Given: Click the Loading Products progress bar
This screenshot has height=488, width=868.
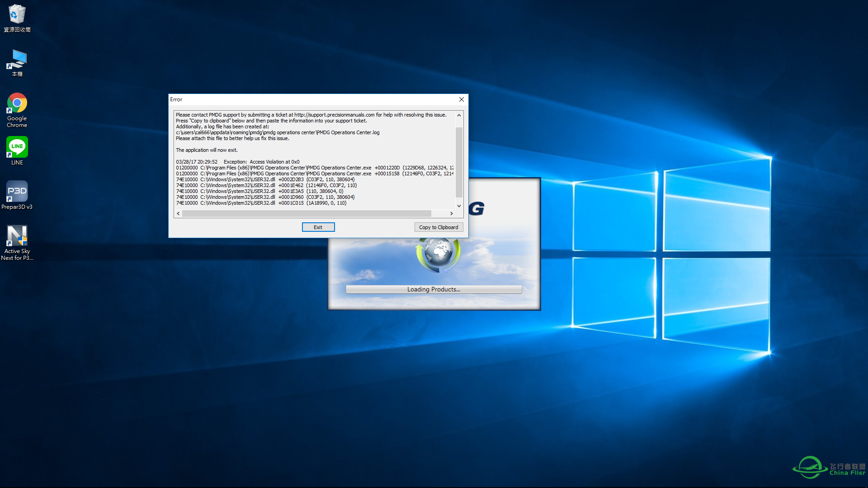Looking at the screenshot, I should [x=434, y=290].
